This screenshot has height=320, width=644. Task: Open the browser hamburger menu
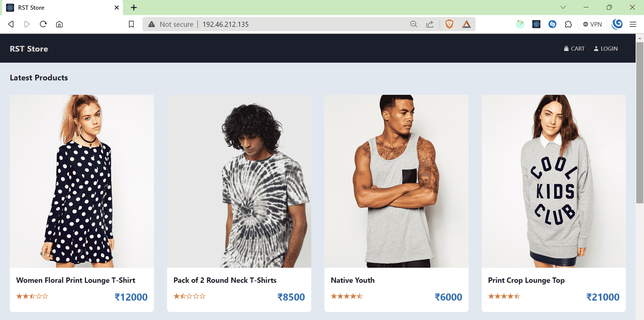click(633, 24)
